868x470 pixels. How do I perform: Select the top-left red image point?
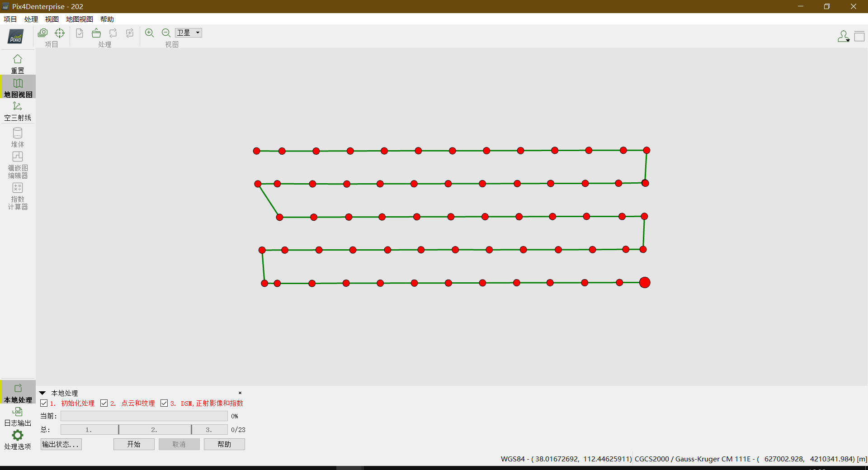click(257, 151)
